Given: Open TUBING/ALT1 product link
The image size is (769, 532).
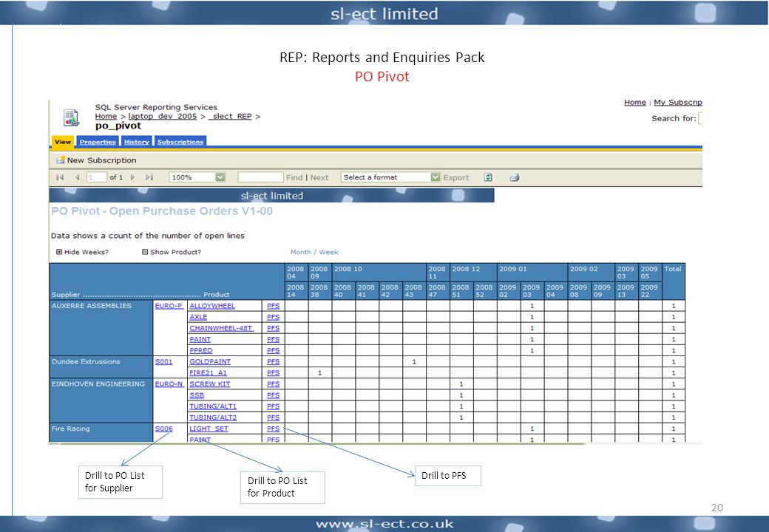Looking at the screenshot, I should [x=213, y=406].
